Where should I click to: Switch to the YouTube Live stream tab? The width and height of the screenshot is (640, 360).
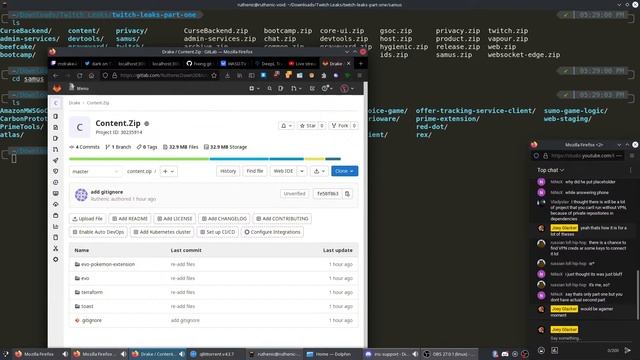point(302,64)
